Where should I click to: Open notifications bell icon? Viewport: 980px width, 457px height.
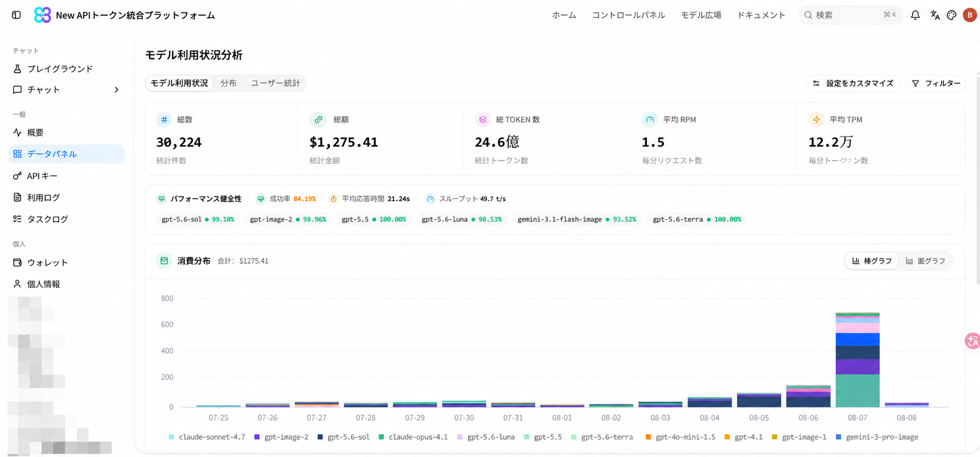click(x=915, y=15)
